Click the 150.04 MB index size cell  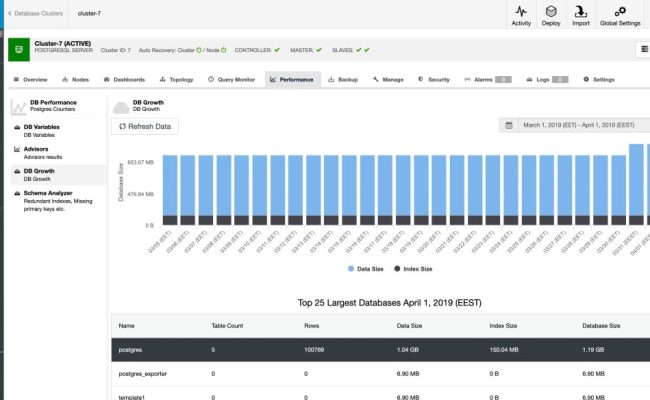(x=504, y=350)
